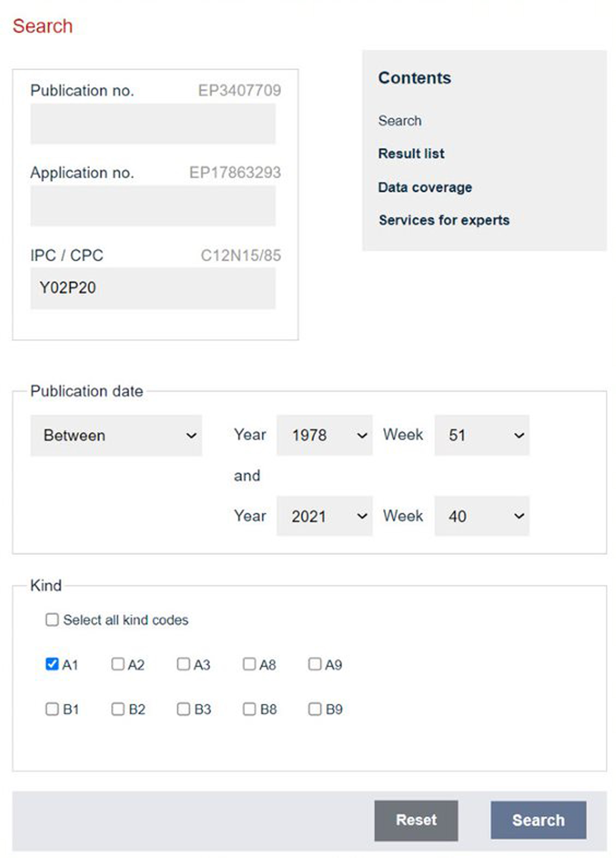Click the Reset button
Image resolution: width=616 pixels, height=858 pixels.
click(x=416, y=820)
